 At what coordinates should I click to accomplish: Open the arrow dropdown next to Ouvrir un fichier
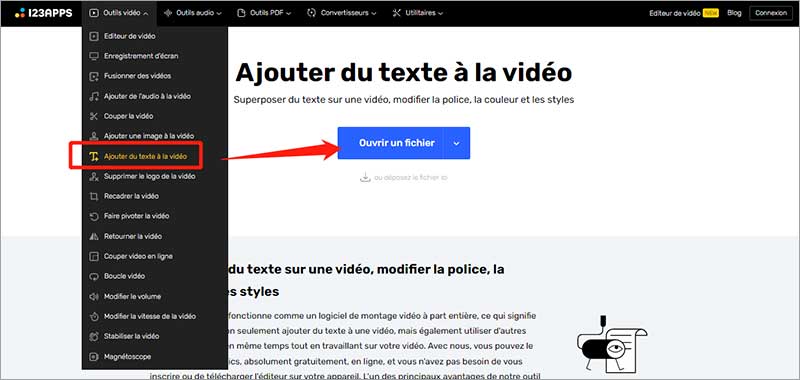tap(457, 143)
